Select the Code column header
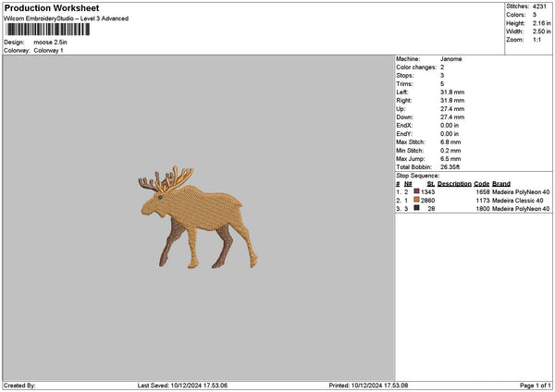Screen dimensions: 555x392 pyautogui.click(x=481, y=183)
